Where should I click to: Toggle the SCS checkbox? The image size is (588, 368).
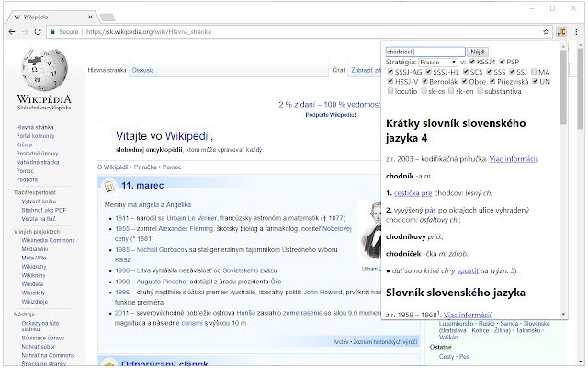coord(466,72)
